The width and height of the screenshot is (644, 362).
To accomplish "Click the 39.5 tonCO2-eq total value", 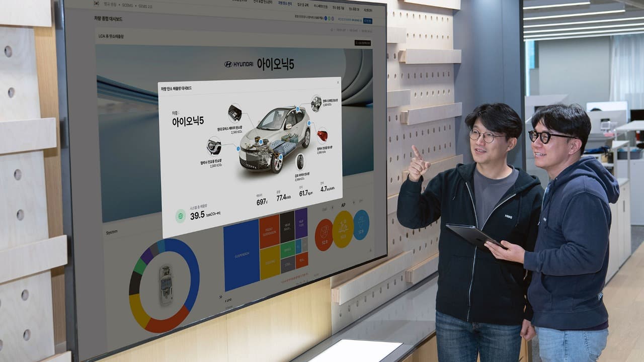I will [205, 215].
